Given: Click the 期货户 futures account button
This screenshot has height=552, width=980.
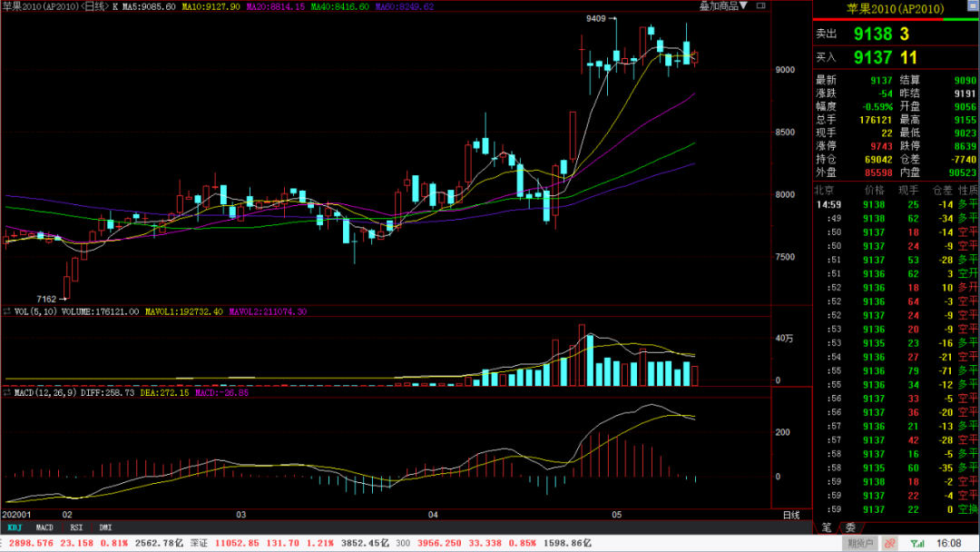Looking at the screenshot, I should click(x=860, y=543).
